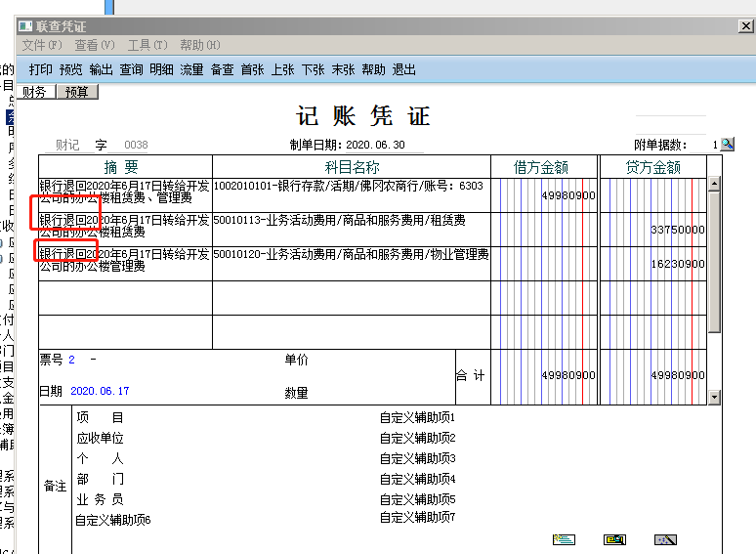Click 备查 in the toolbar

coord(223,70)
